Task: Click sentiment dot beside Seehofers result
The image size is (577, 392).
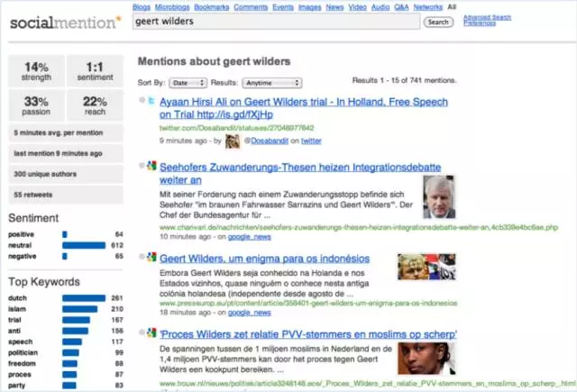Action: point(142,166)
